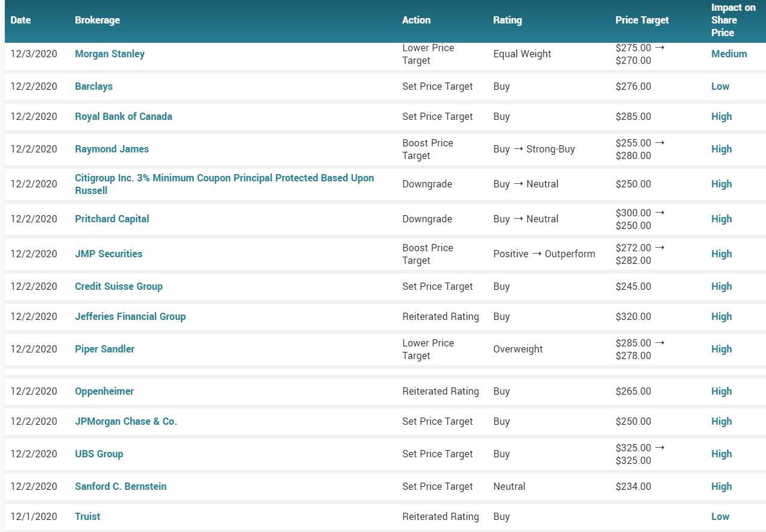The image size is (766, 532).
Task: Open the Sanford C. Bernstein link
Action: point(121,486)
